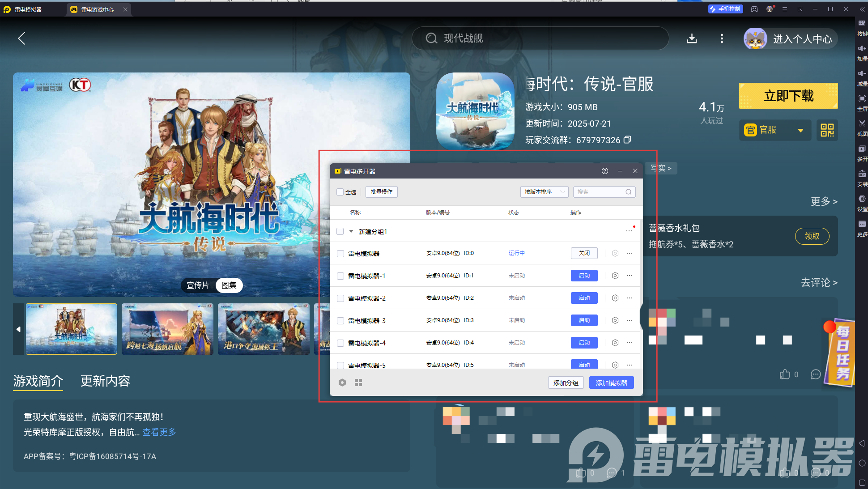
Task: Copy the player group number
Action: [x=627, y=140]
